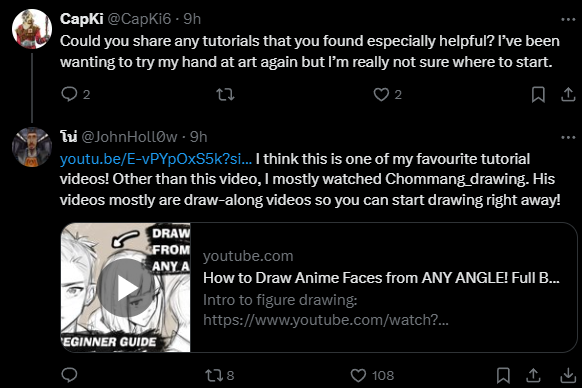
Task: Download media from JohnHoll0w's tweet
Action: 568,375
